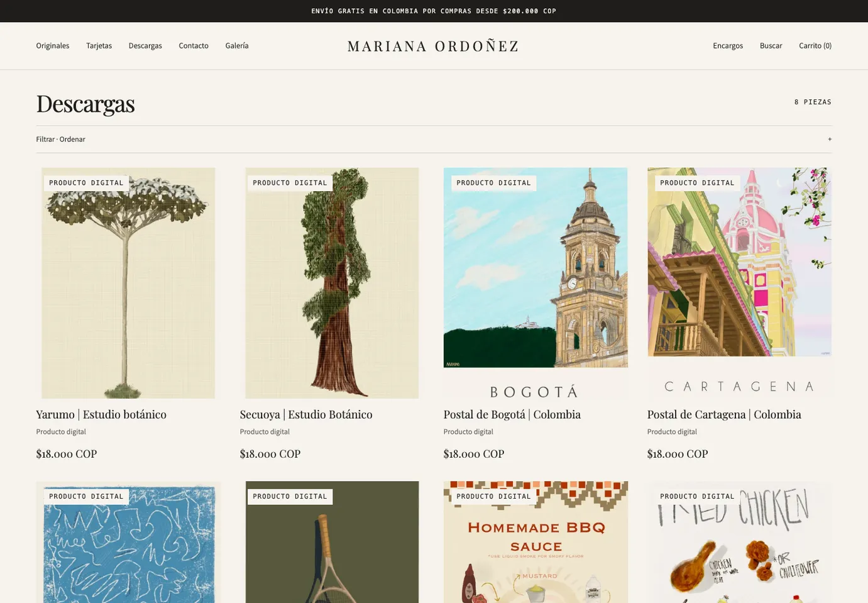This screenshot has width=868, height=603.
Task: Click the Secuoya | Estudio Botánico title
Action: 306,414
